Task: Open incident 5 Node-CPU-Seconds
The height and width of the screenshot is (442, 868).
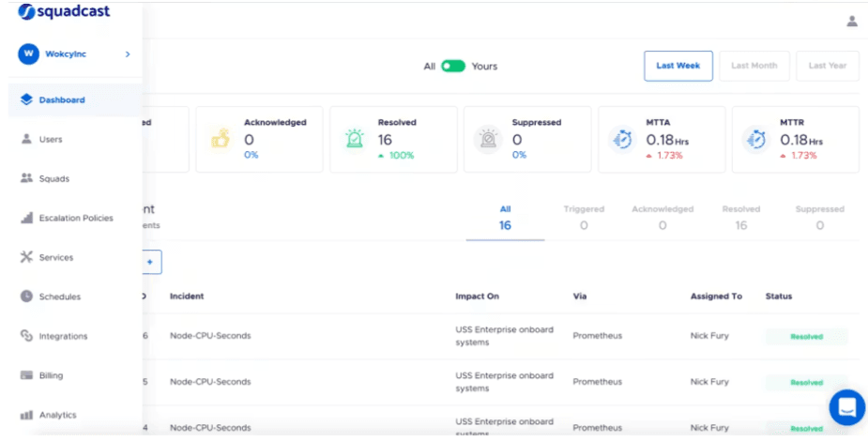Action: tap(210, 382)
